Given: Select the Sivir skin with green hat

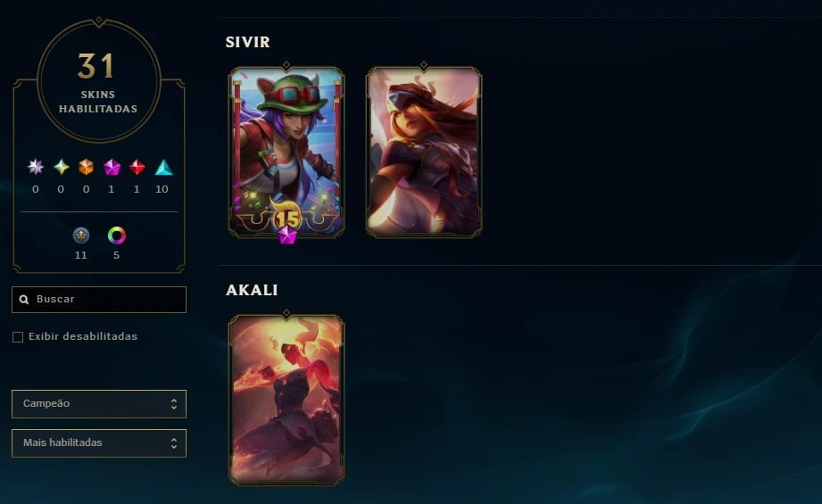Looking at the screenshot, I should pyautogui.click(x=286, y=153).
